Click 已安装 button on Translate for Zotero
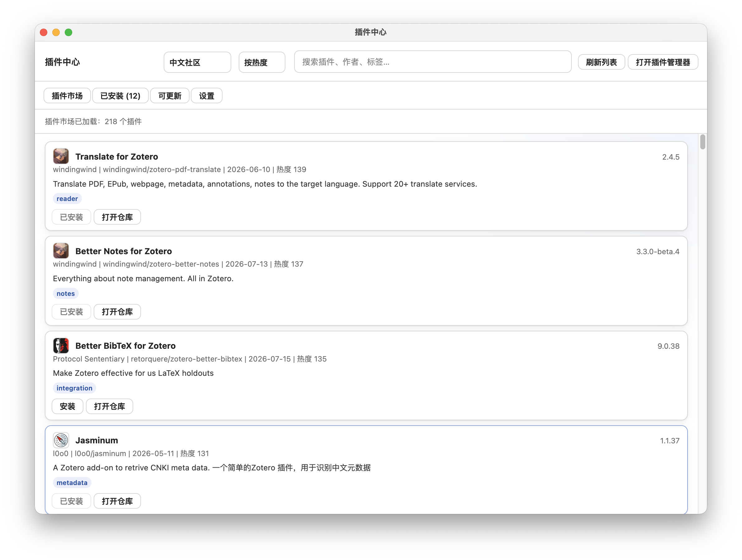 point(72,217)
